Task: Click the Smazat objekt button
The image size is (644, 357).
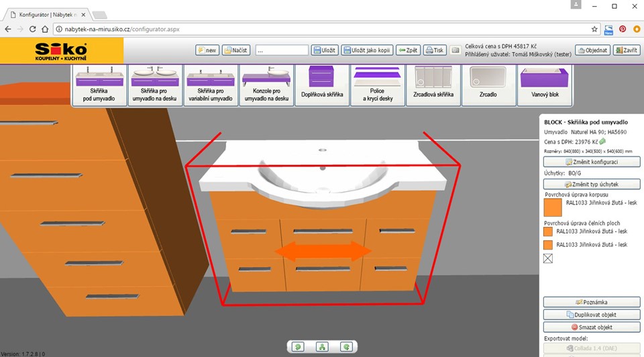Action: pyautogui.click(x=592, y=327)
